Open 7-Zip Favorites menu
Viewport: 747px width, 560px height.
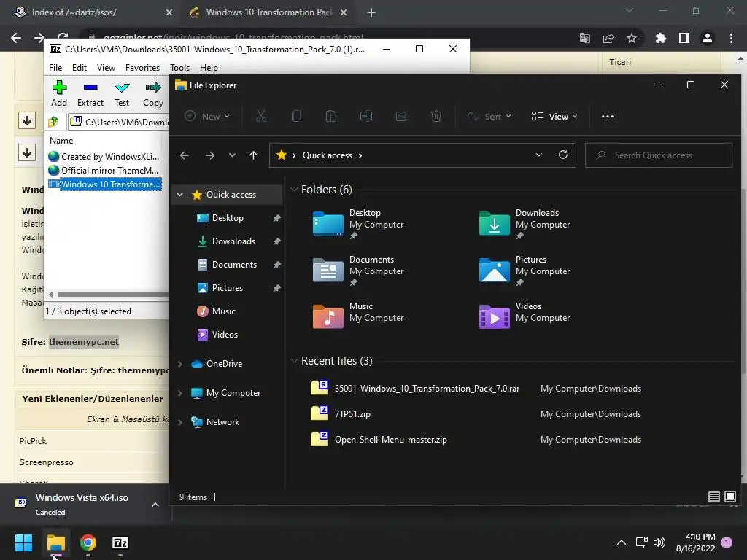[x=142, y=68]
